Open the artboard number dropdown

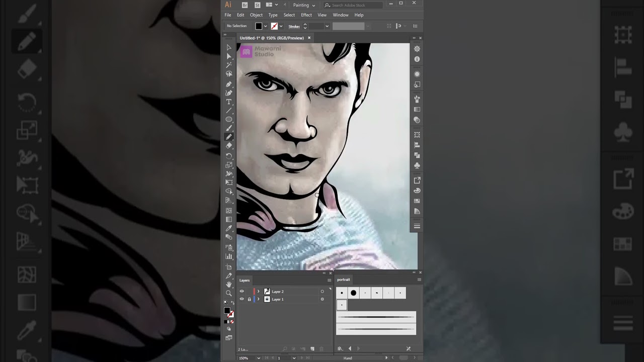pyautogui.click(x=294, y=358)
